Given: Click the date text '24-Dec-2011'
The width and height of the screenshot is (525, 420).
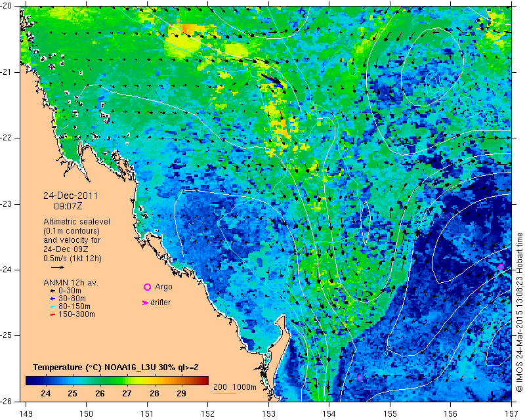Looking at the screenshot, I should pyautogui.click(x=71, y=196).
